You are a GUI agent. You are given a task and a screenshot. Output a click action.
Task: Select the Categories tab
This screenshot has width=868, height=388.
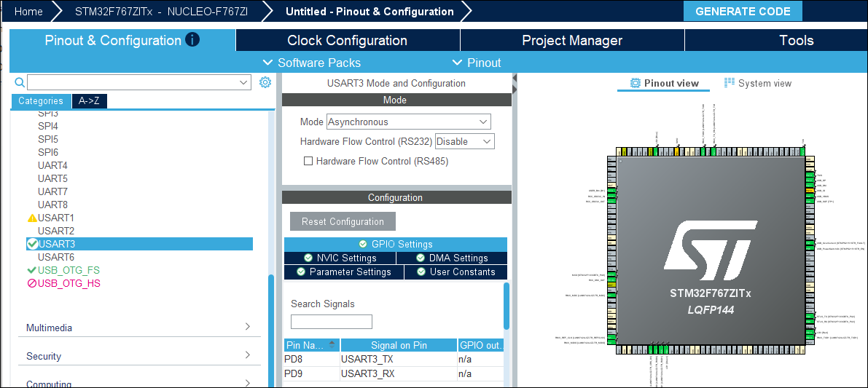tap(41, 100)
